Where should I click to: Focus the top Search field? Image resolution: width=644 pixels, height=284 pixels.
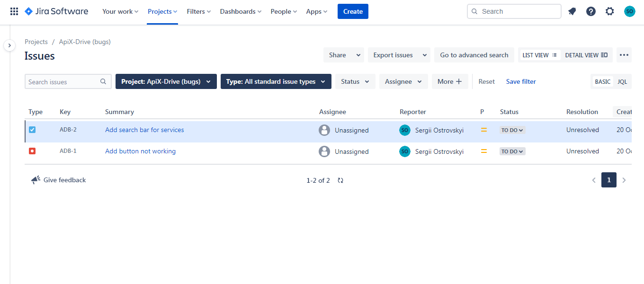(x=514, y=11)
